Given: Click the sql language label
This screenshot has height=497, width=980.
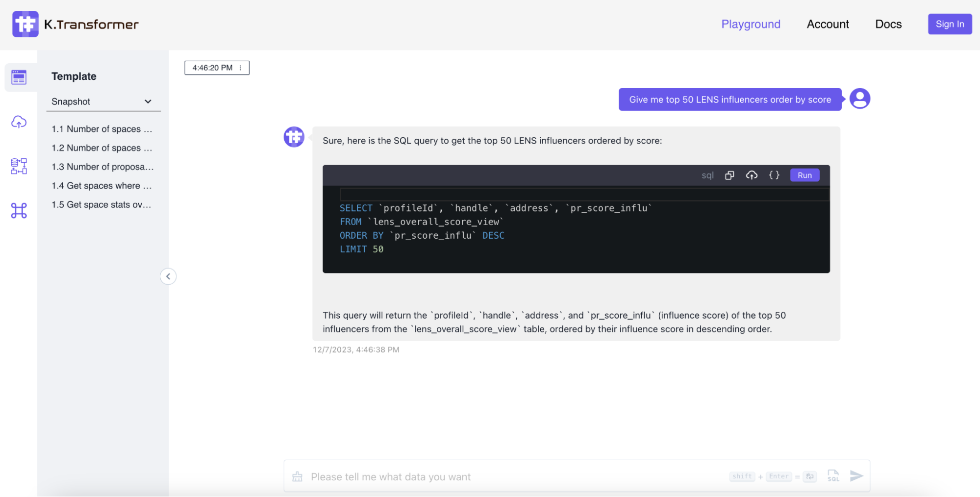Looking at the screenshot, I should pos(707,175).
